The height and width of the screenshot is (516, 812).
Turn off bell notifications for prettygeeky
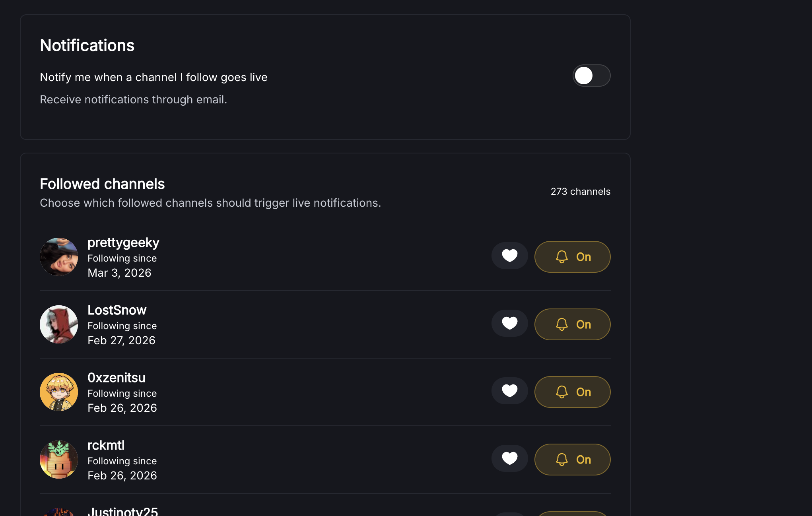point(572,257)
